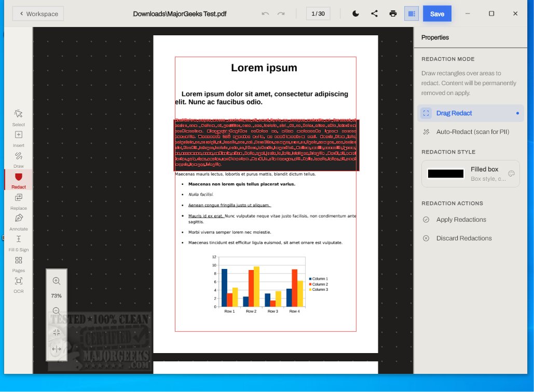Click the Auto-Redact wand icon
The height and width of the screenshot is (392, 534).
pos(426,132)
